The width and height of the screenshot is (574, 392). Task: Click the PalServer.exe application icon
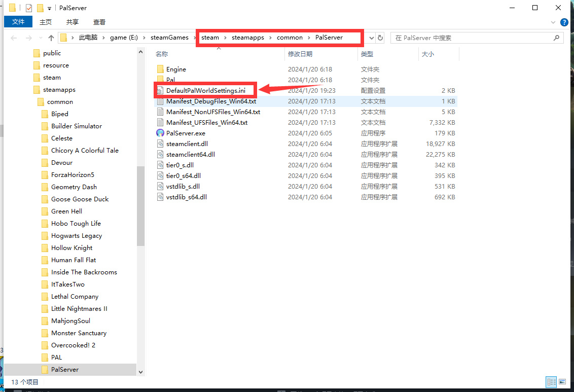click(x=160, y=133)
